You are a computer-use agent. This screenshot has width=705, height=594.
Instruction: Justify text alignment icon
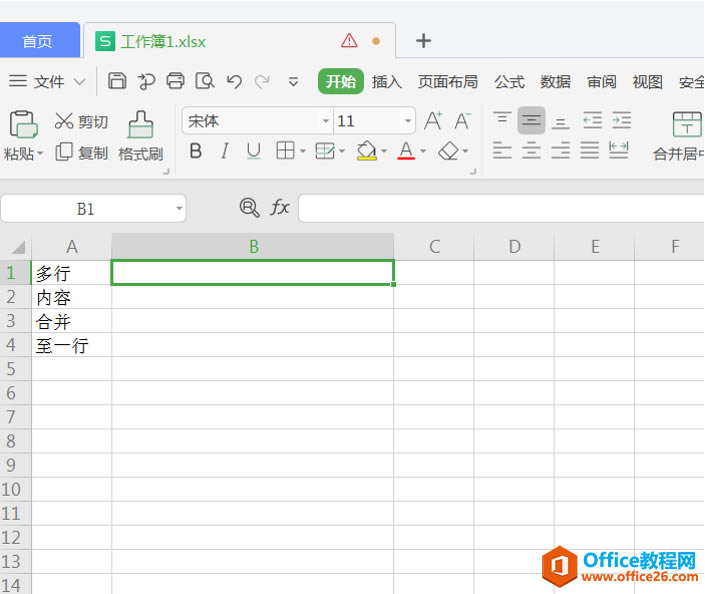click(x=589, y=150)
